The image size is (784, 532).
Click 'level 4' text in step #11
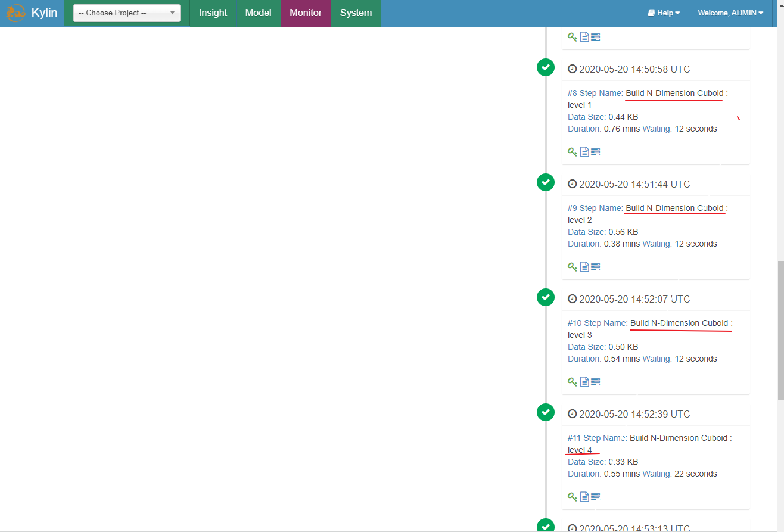pyautogui.click(x=580, y=450)
